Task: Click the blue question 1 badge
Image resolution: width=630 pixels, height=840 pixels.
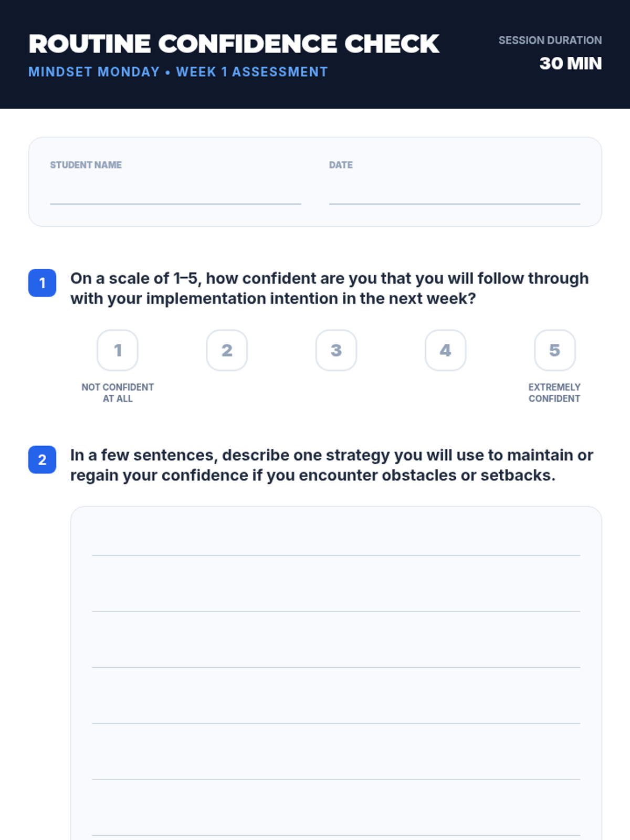Action: point(42,283)
